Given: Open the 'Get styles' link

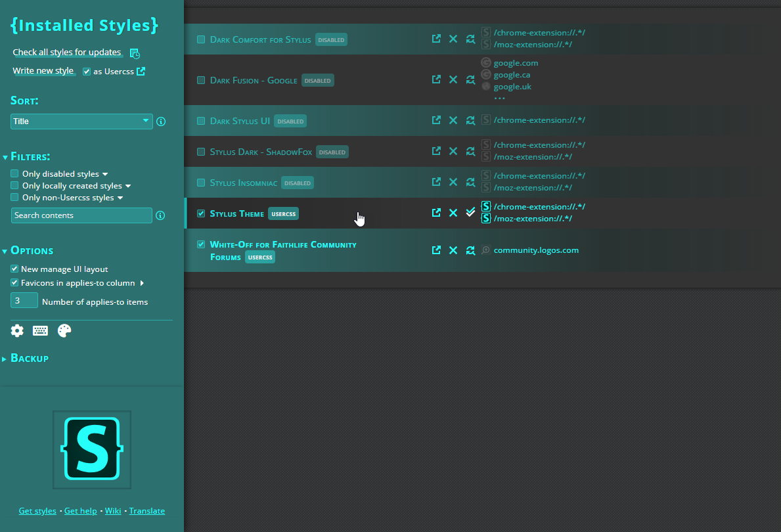Looking at the screenshot, I should pyautogui.click(x=37, y=511).
